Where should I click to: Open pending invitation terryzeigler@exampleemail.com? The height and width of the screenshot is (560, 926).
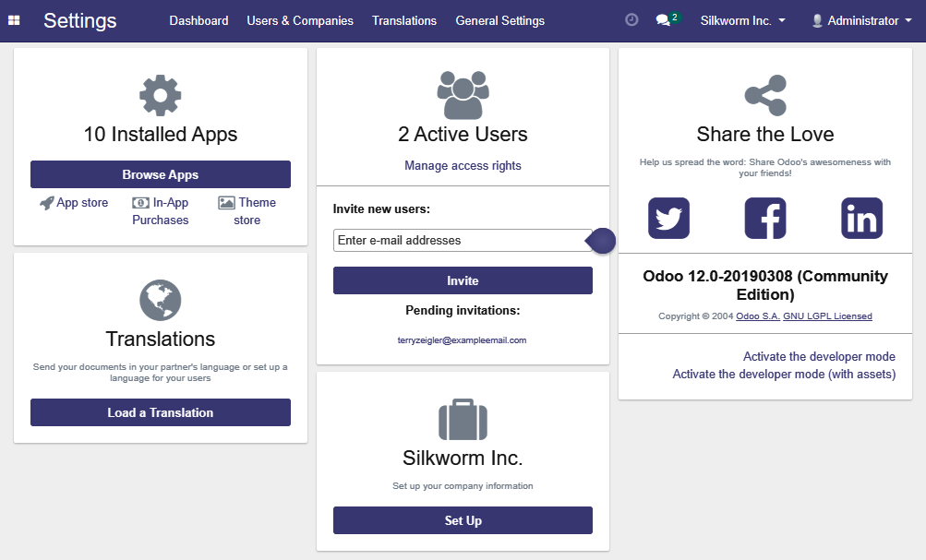tap(462, 340)
